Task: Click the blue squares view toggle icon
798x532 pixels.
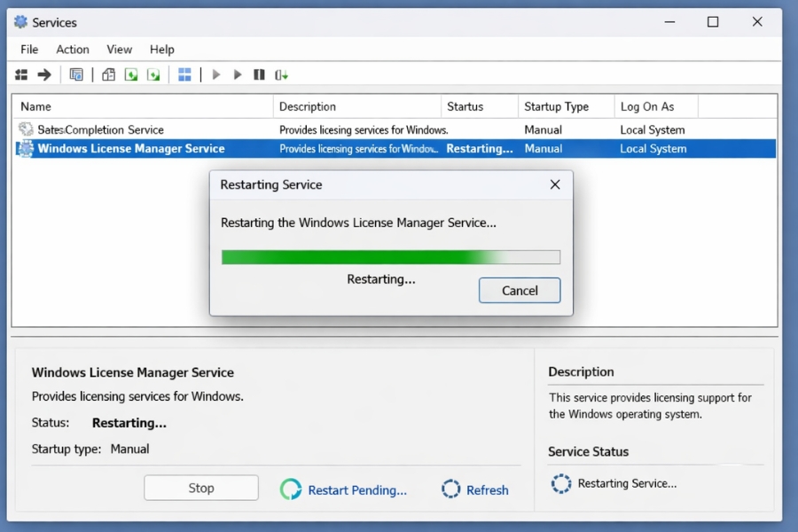Action: coord(184,74)
